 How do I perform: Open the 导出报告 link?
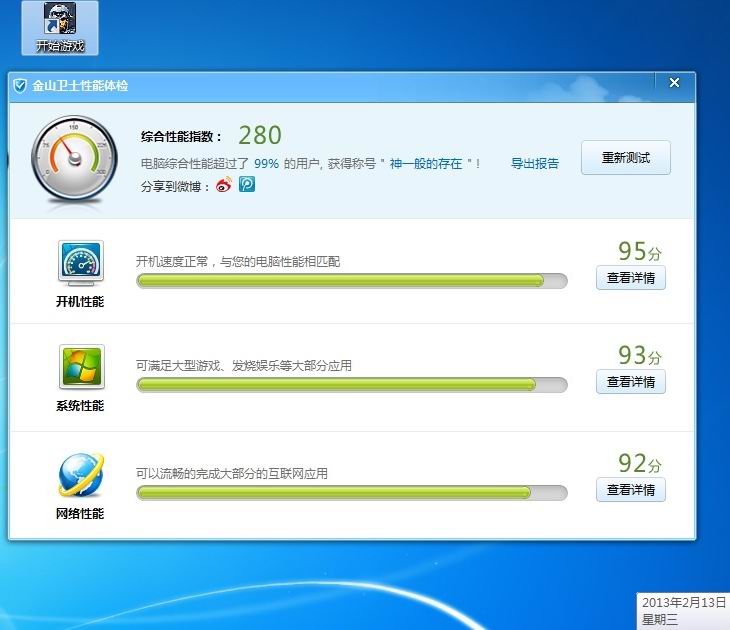tap(534, 163)
